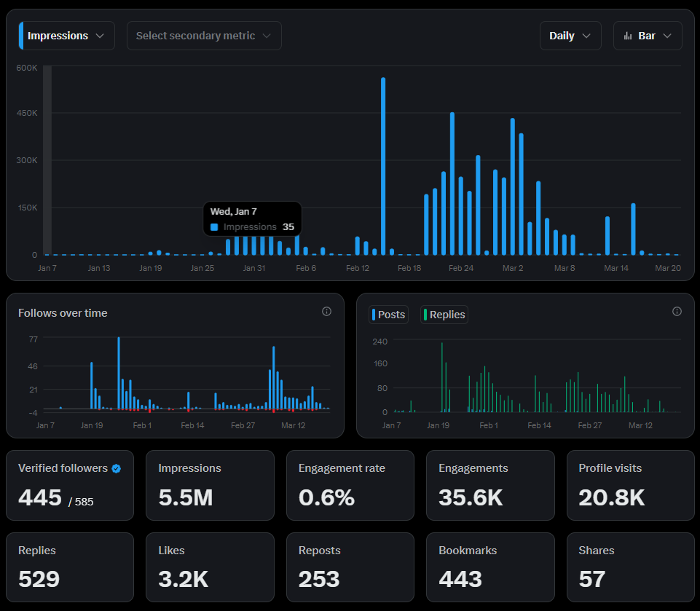
Task: Click the '/ 585' total followers text
Action: 81,502
